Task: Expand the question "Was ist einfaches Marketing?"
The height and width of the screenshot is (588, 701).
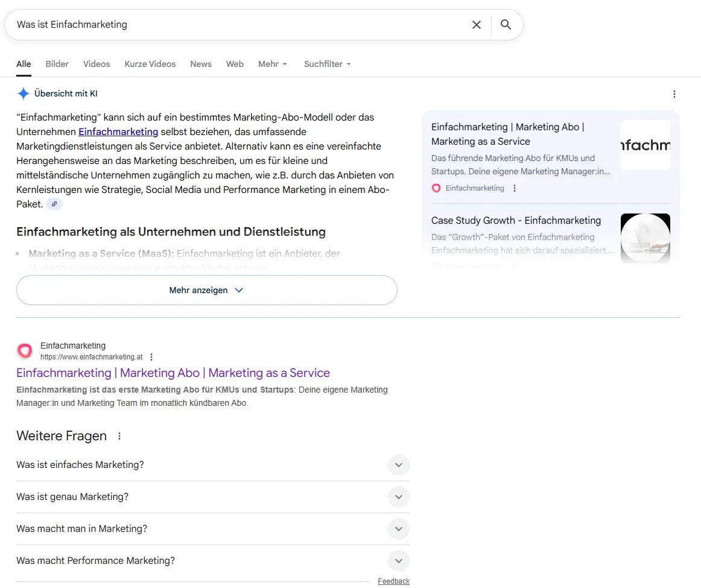Action: click(398, 465)
